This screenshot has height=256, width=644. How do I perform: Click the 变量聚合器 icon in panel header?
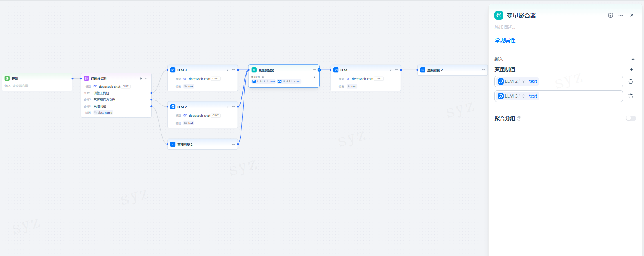[x=499, y=15]
